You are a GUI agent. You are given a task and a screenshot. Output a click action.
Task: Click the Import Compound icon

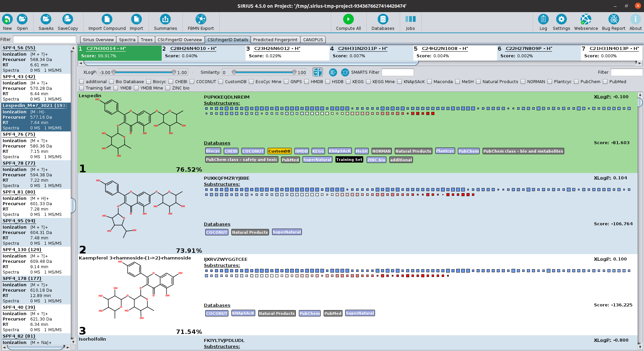tap(107, 19)
